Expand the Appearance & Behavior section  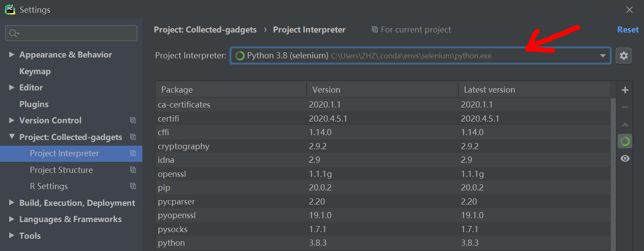[x=12, y=54]
